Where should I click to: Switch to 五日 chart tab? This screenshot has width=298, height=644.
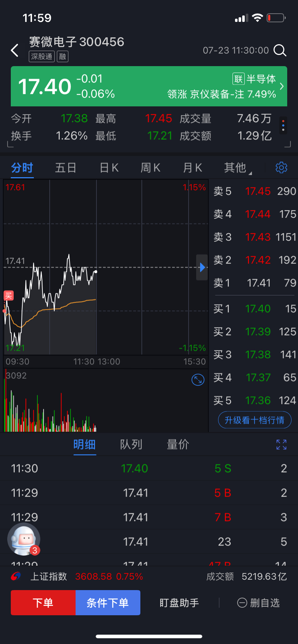(66, 167)
